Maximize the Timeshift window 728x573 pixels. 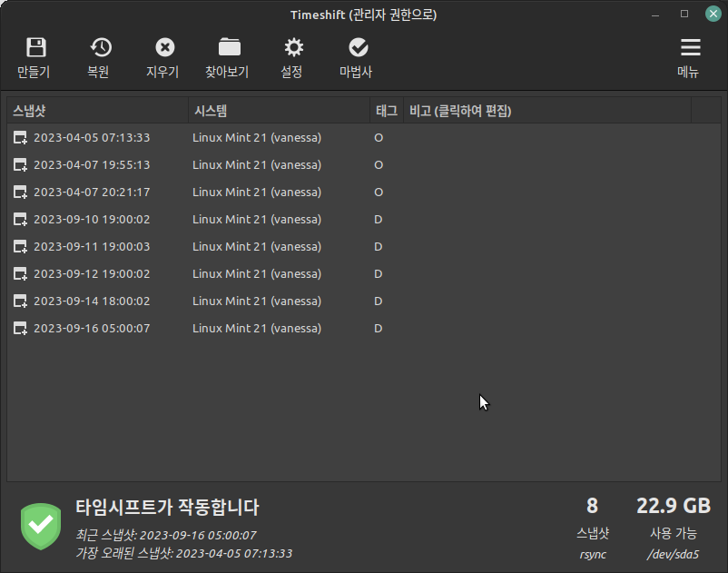pos(684,14)
